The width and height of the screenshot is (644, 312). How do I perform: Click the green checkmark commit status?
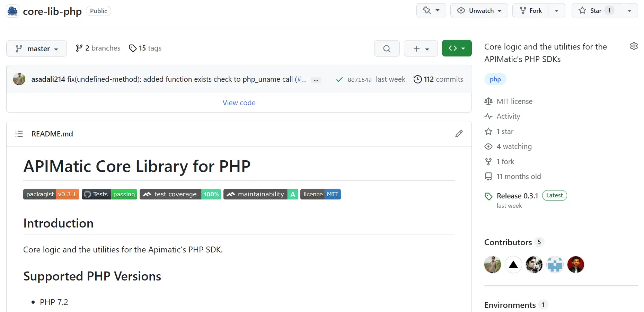point(339,80)
